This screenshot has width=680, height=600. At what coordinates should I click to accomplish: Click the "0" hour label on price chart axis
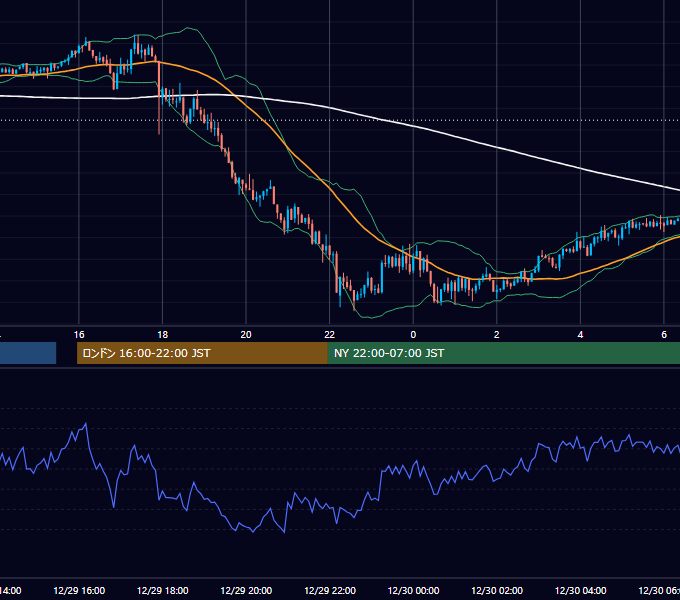[413, 334]
